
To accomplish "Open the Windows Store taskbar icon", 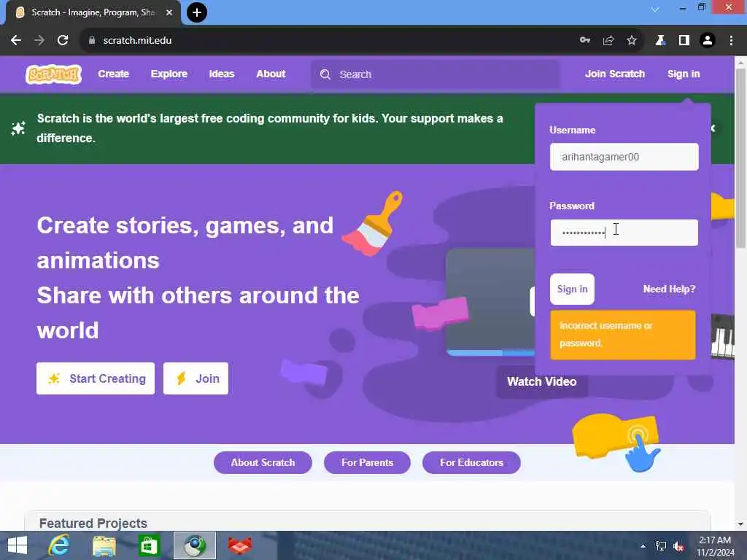I will 149,545.
